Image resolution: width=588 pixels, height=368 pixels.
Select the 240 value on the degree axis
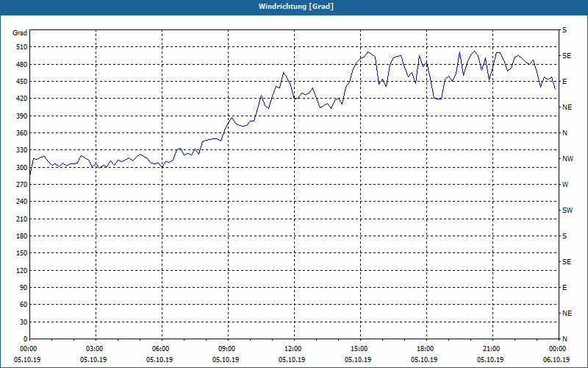(x=22, y=202)
